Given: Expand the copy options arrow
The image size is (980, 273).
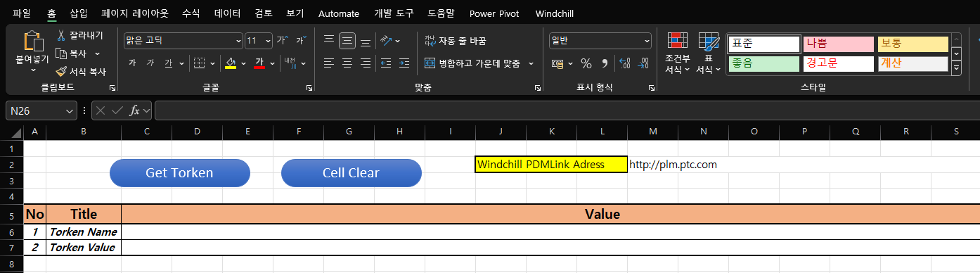Looking at the screenshot, I should (x=97, y=53).
